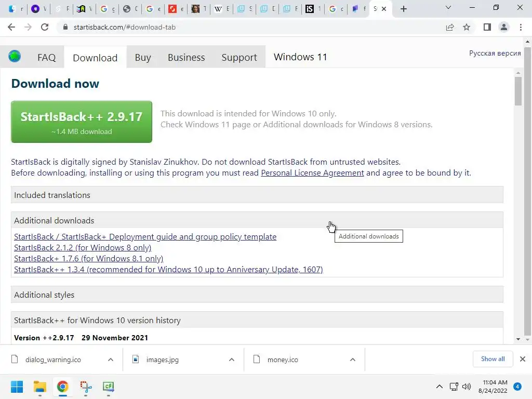Open the tab search dropdown
This screenshot has height=399, width=532.
point(448,7)
